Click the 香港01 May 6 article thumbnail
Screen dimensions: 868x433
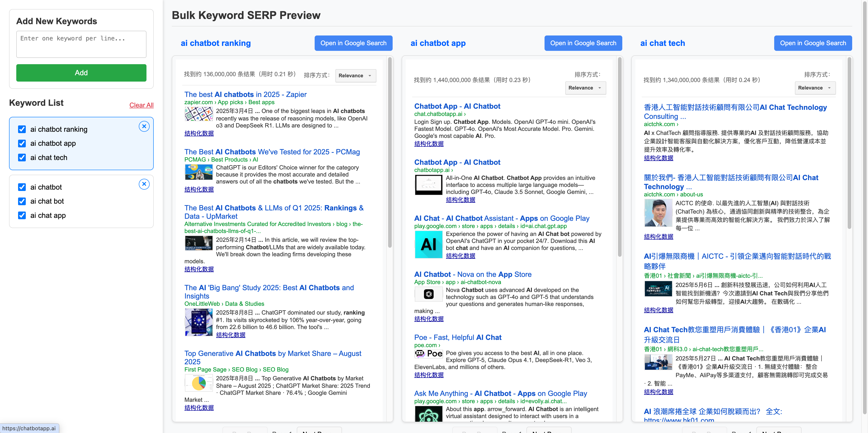(658, 288)
